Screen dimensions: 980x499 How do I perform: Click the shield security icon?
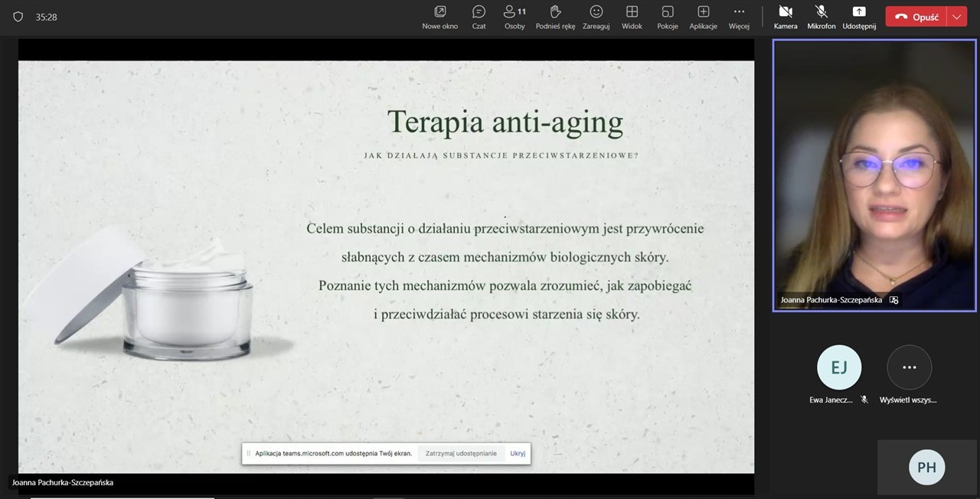coord(18,17)
